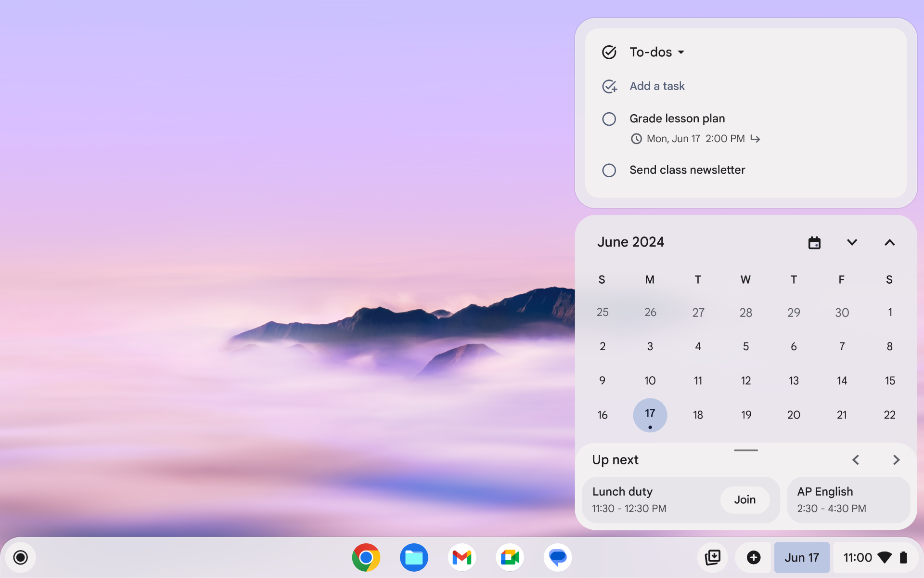The height and width of the screenshot is (578, 924).
Task: Mark Grade lesson plan as complete
Action: 609,118
